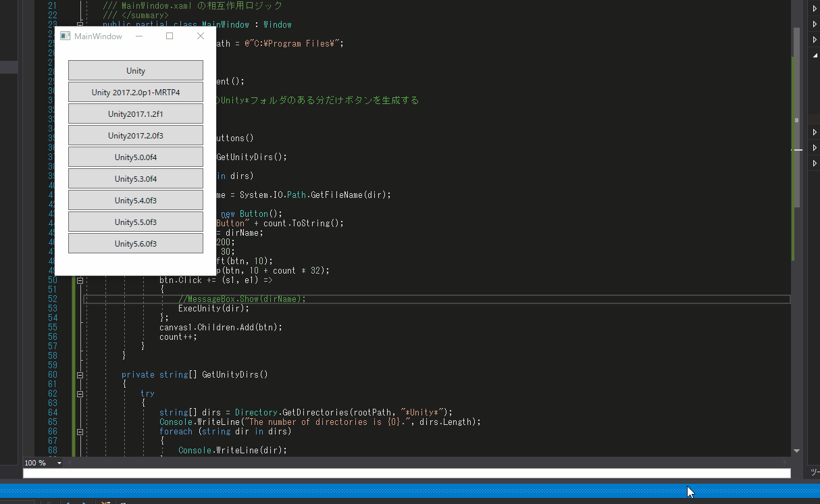Click line number 59 in the gutter
The width and height of the screenshot is (820, 504).
pyautogui.click(x=53, y=365)
